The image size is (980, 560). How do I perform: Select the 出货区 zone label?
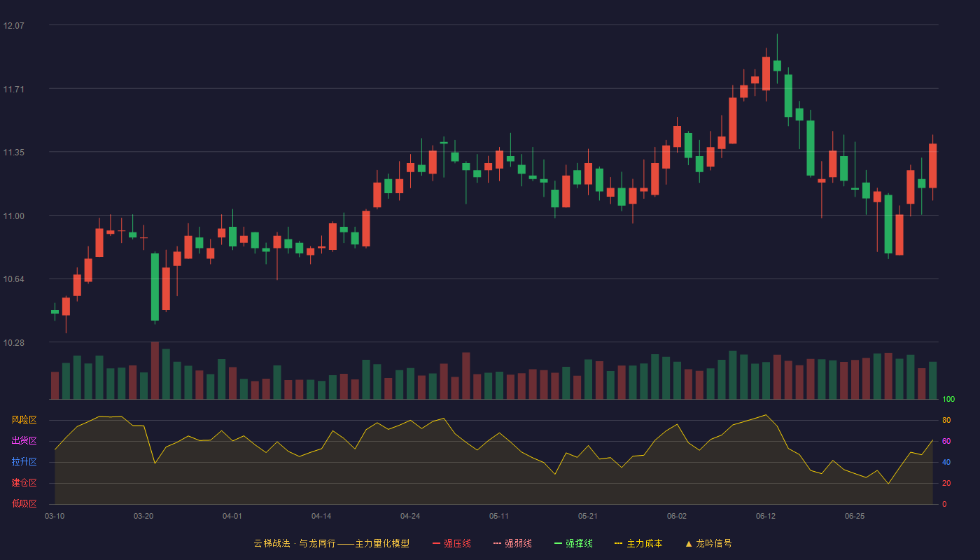[24, 441]
